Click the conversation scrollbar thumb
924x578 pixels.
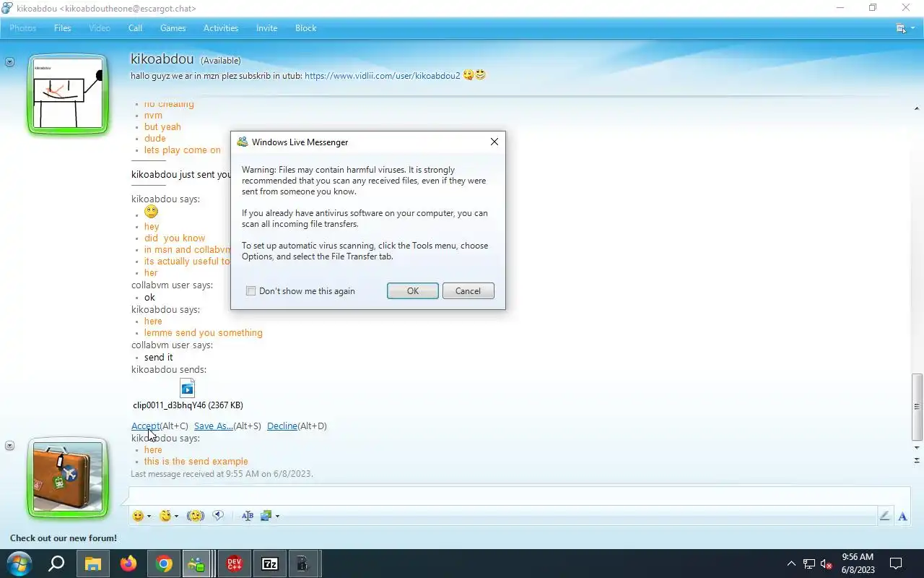click(917, 406)
